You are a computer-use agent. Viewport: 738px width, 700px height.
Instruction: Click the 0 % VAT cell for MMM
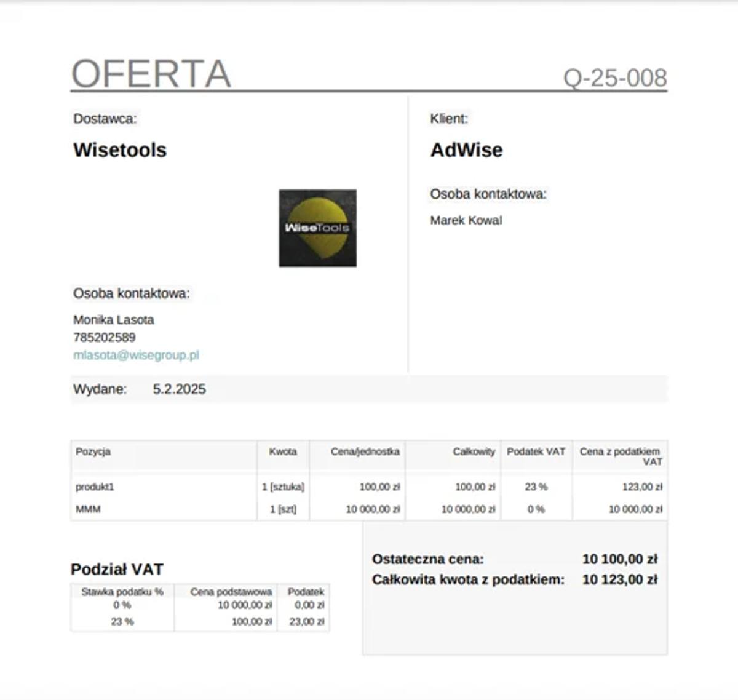(x=536, y=509)
